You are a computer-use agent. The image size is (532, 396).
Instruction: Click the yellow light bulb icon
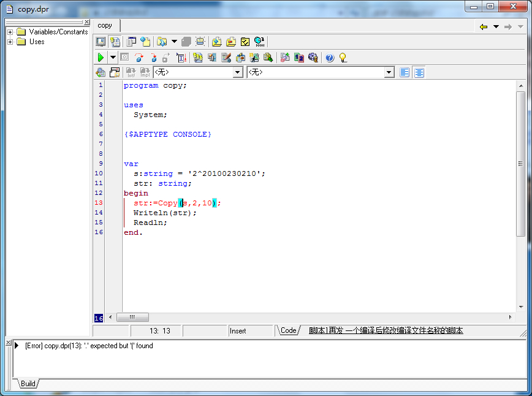343,58
